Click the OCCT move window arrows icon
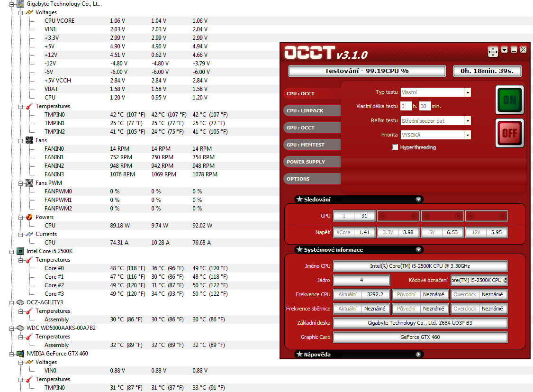The image size is (533, 392). point(493,52)
